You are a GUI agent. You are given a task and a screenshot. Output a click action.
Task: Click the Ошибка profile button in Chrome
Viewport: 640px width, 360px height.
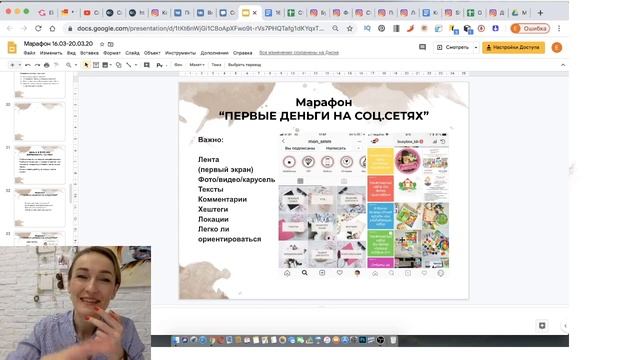click(x=530, y=29)
